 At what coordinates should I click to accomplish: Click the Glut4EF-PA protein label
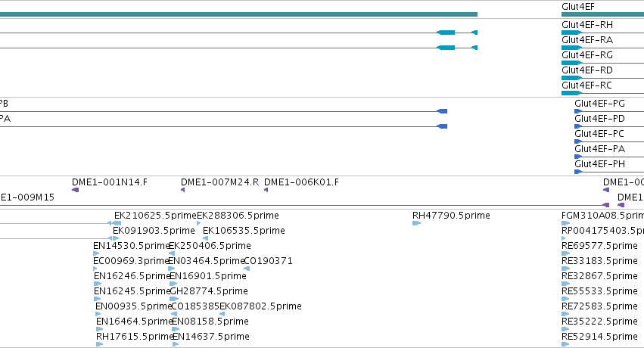[599, 149]
